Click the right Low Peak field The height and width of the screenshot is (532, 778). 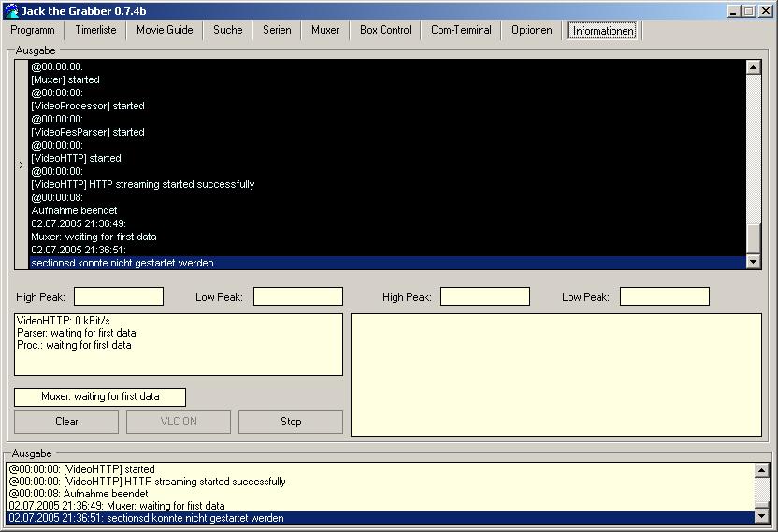click(x=665, y=296)
